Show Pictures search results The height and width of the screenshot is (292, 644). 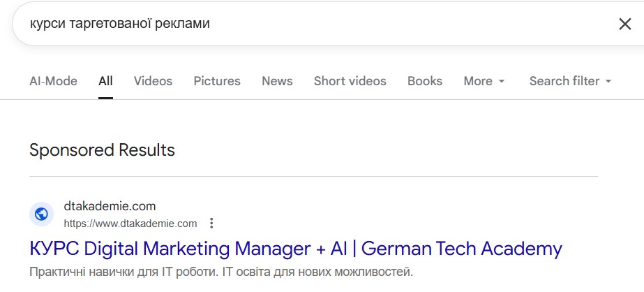tap(217, 81)
